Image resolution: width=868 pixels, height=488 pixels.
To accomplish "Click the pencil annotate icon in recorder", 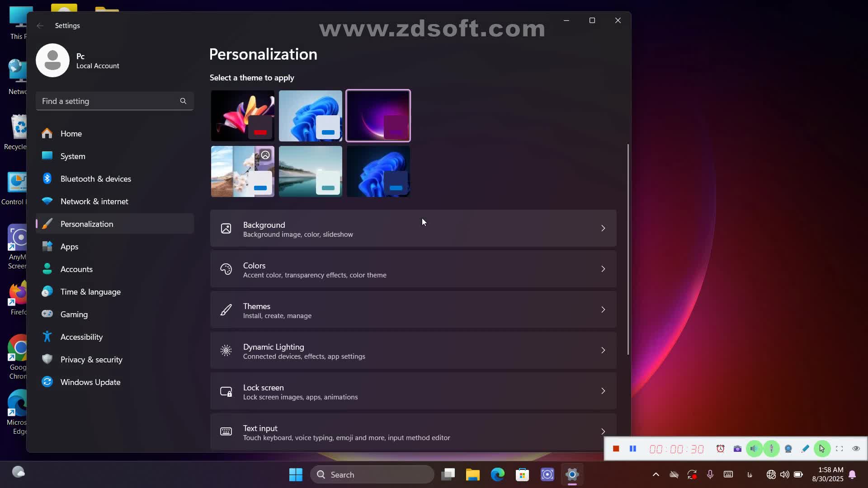I will (x=805, y=449).
